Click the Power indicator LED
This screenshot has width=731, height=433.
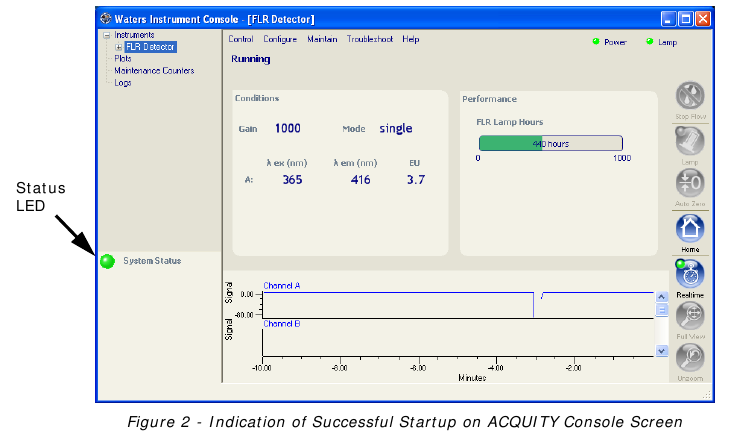(596, 41)
